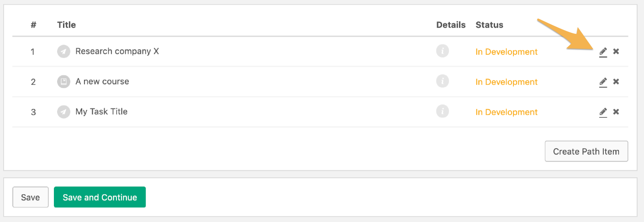Click the Save button
Viewport: 644px width, 222px height.
coord(31,197)
